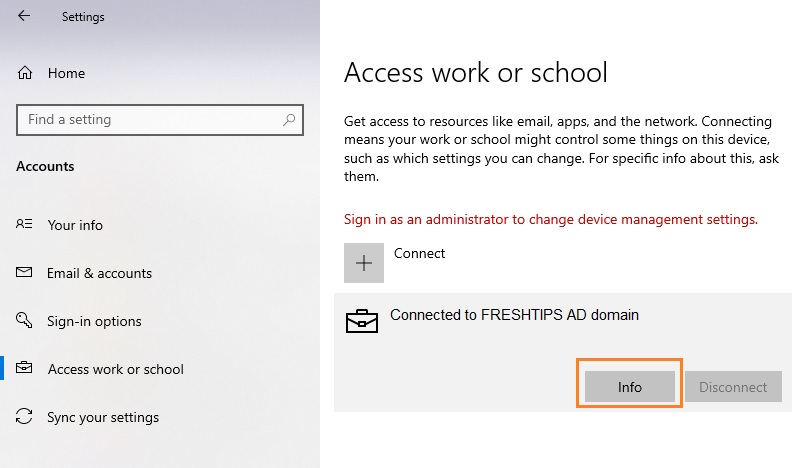Select Connected to FRESHTIPS AD domain entry

563,353
